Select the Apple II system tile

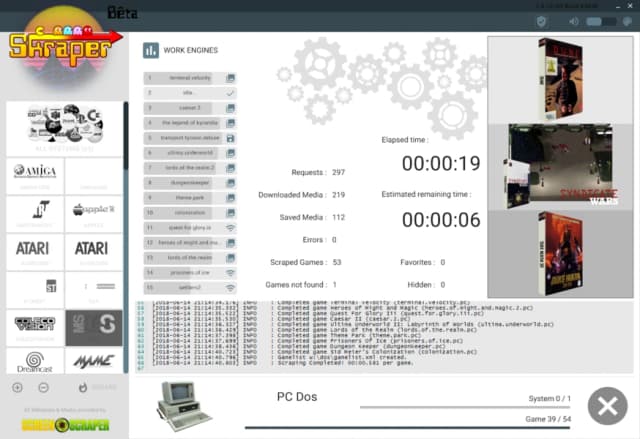click(93, 213)
